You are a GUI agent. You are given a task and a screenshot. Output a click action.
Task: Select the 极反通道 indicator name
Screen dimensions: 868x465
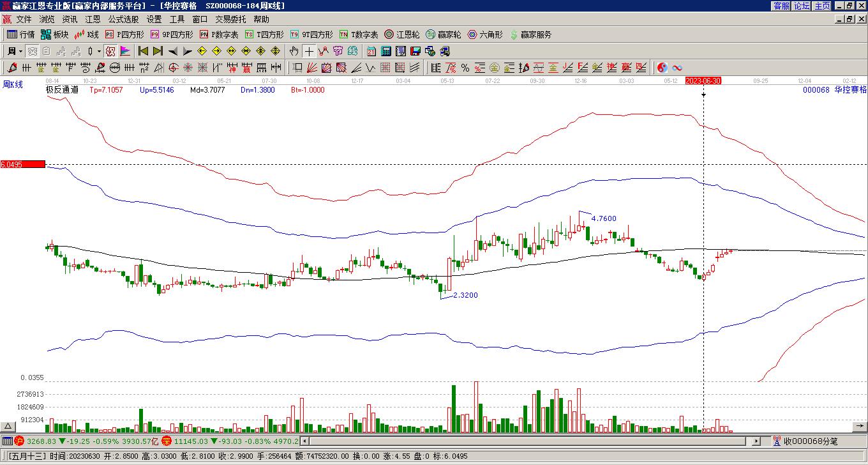62,90
